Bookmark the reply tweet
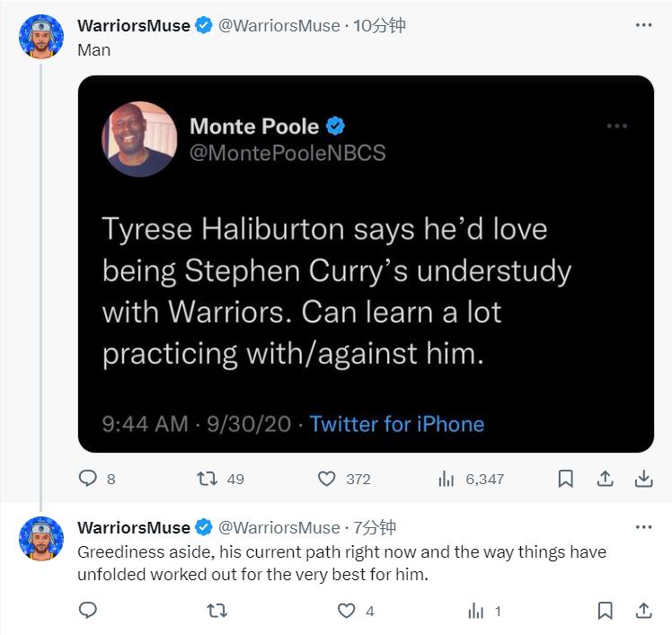 point(606,611)
